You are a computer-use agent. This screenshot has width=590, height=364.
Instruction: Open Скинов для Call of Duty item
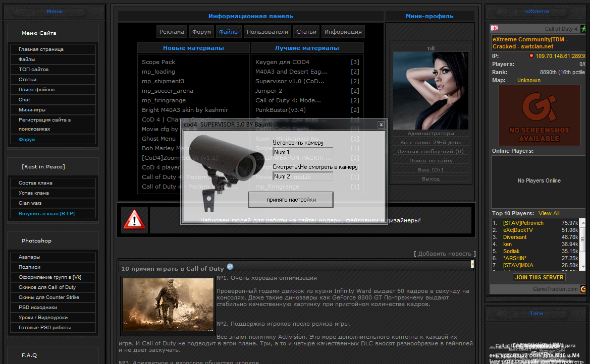click(x=52, y=287)
